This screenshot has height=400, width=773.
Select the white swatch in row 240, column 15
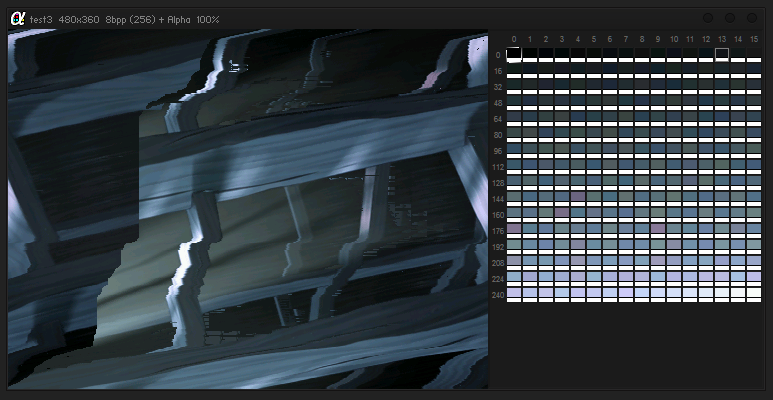[x=754, y=293]
